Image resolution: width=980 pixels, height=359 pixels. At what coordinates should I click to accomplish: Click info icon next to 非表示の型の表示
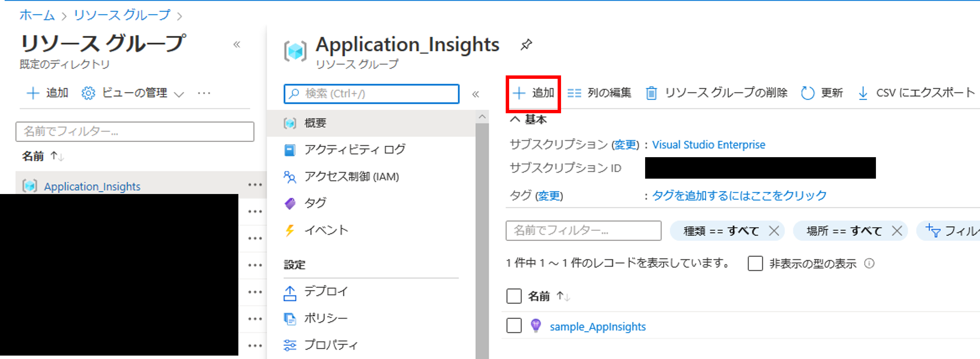tap(869, 263)
